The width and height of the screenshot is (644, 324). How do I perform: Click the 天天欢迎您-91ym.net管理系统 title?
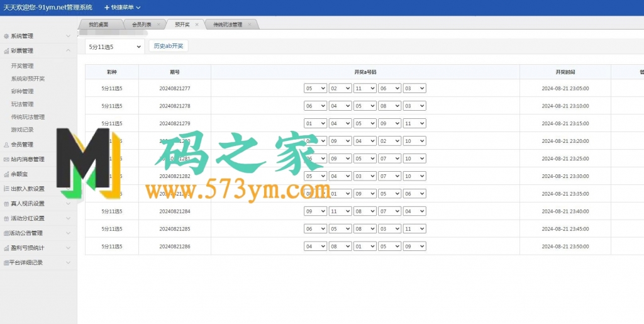pos(48,8)
